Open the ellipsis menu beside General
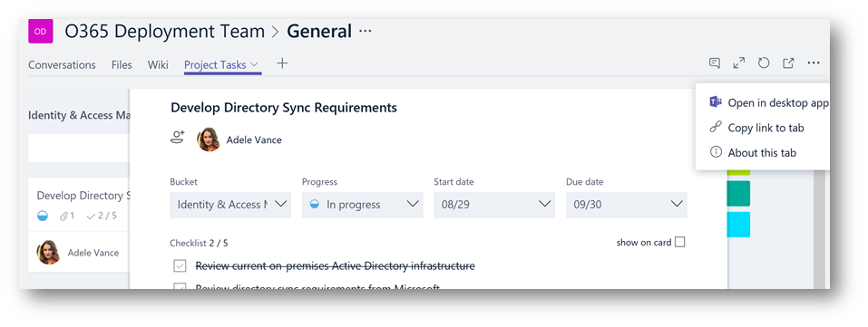 click(x=366, y=31)
